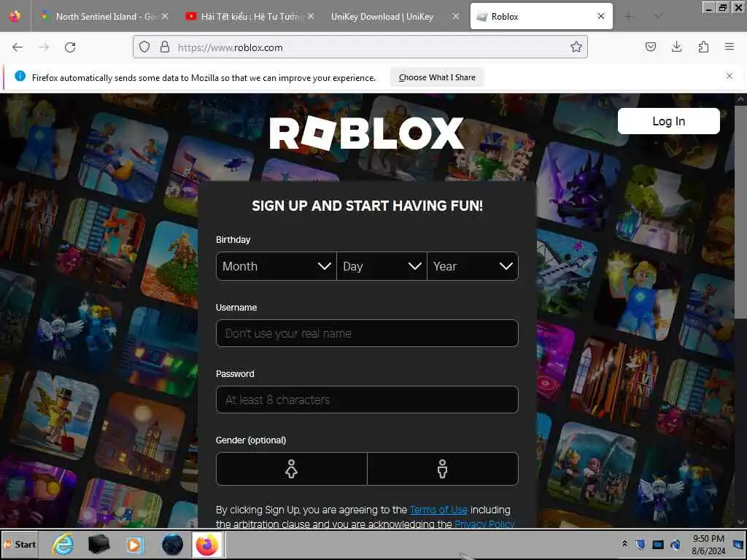The height and width of the screenshot is (560, 747).
Task: Click the security shield tray icon
Action: (x=640, y=544)
